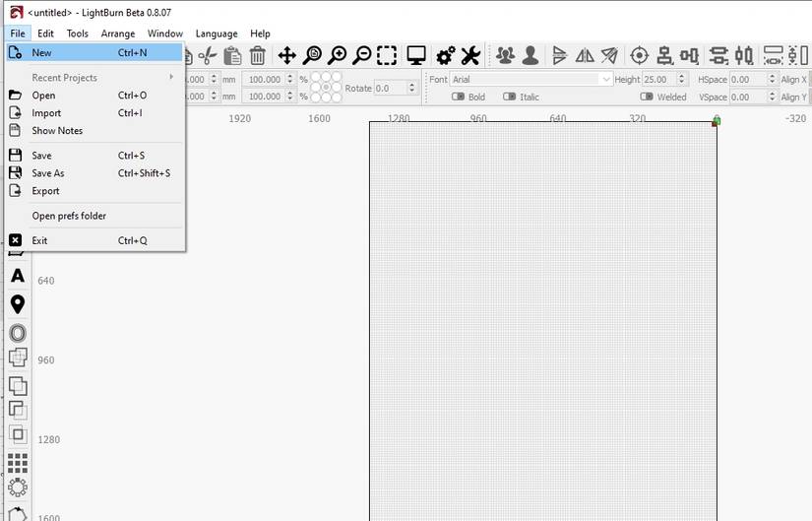Open the Language menu
This screenshot has height=521, width=812.
(217, 33)
